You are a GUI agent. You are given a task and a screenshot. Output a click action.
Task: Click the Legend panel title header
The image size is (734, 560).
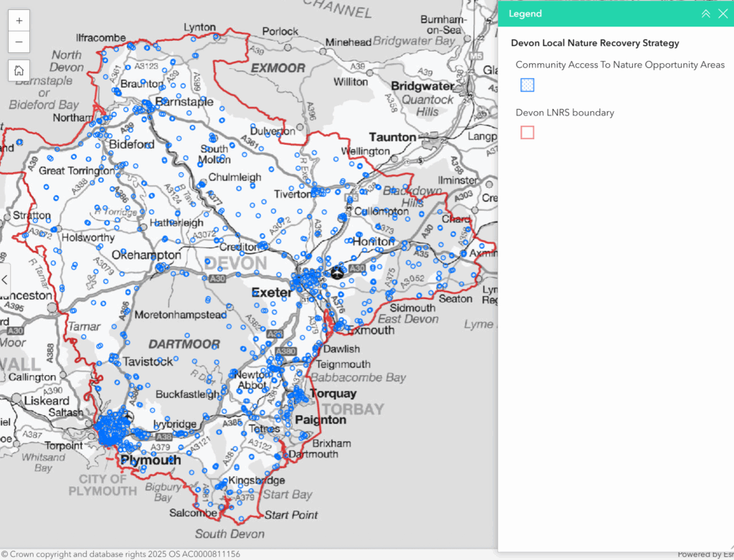(525, 14)
